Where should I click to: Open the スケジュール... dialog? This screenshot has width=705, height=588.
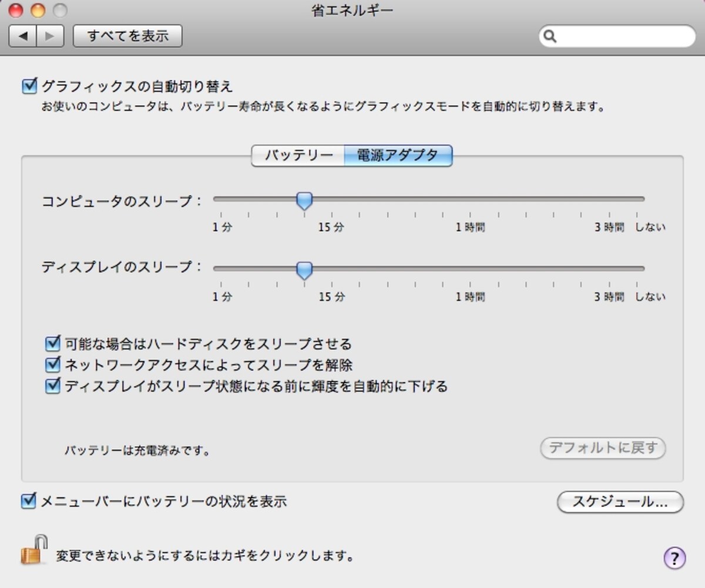(620, 502)
